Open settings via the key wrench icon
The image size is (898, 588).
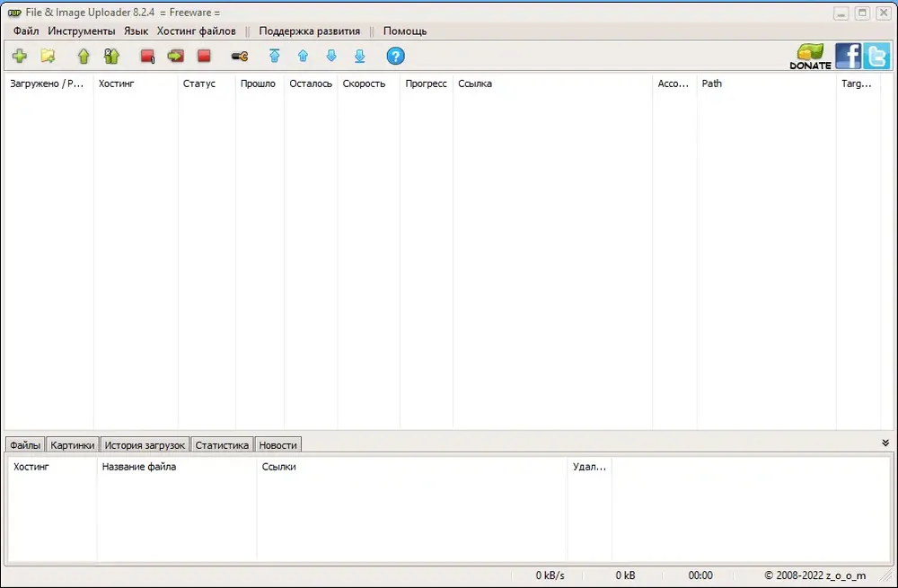(x=240, y=57)
